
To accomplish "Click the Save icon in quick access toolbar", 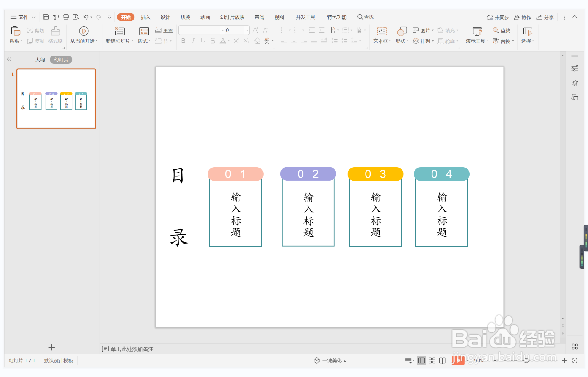I will [46, 17].
